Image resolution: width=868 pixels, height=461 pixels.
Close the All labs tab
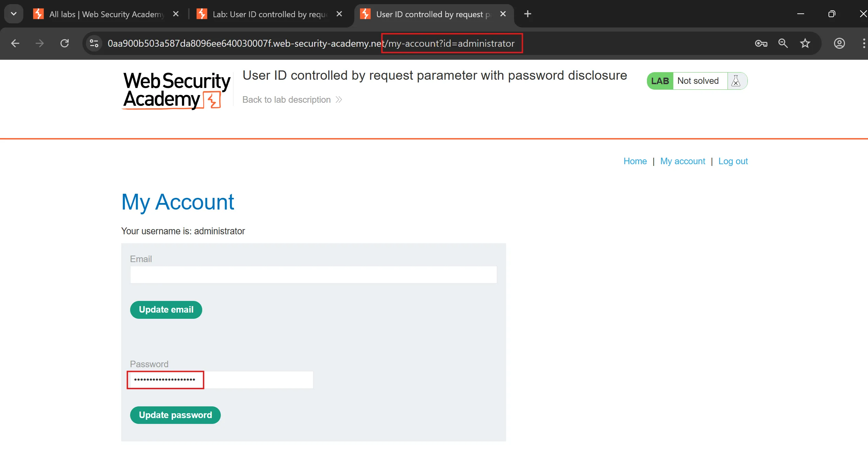coord(176,14)
